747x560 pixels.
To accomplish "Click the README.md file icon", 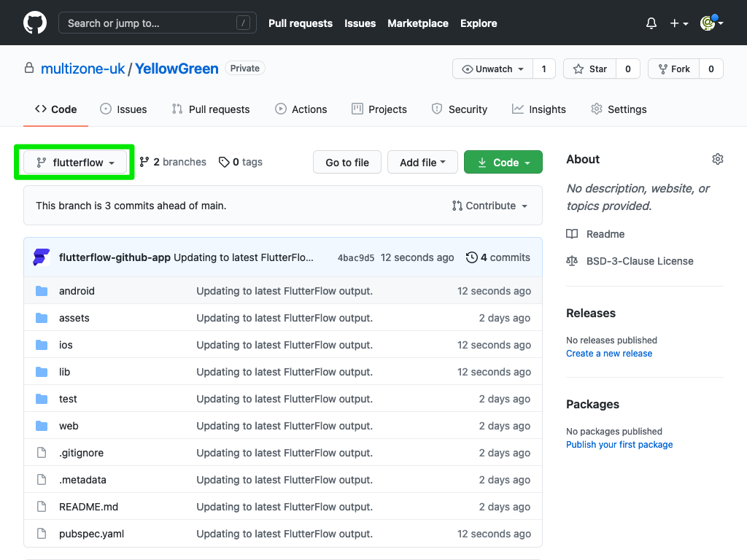I will tap(42, 507).
